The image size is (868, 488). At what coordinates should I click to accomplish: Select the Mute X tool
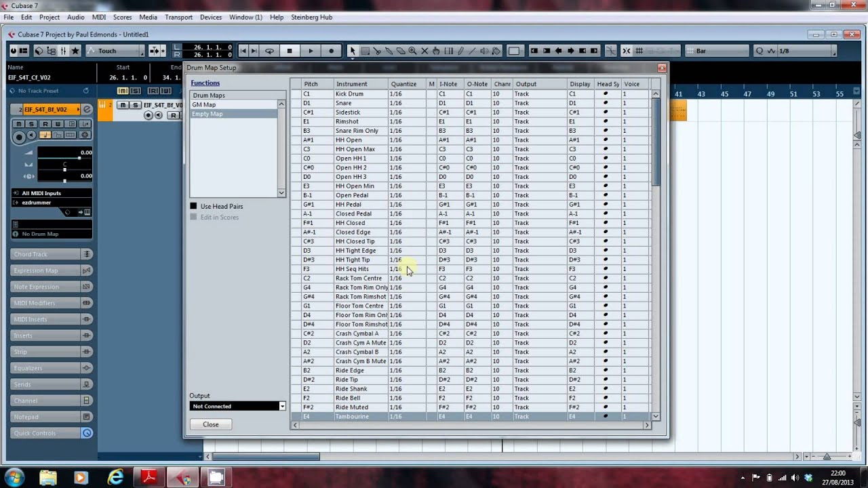tap(425, 51)
